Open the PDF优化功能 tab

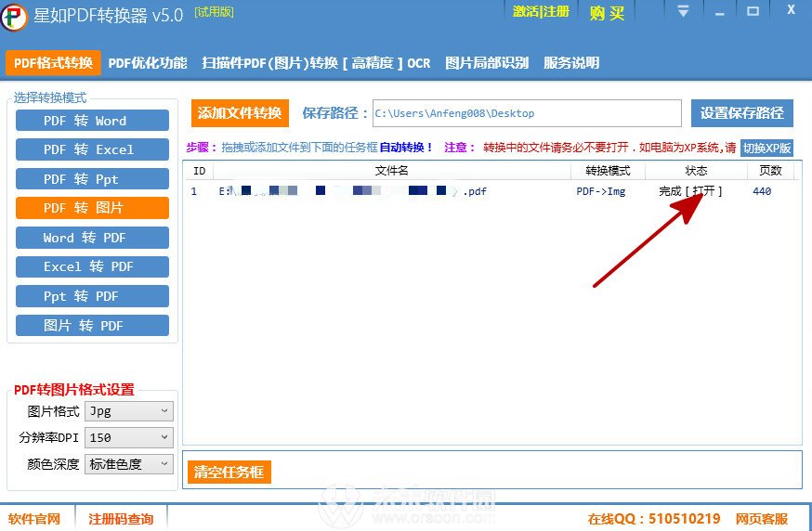148,63
